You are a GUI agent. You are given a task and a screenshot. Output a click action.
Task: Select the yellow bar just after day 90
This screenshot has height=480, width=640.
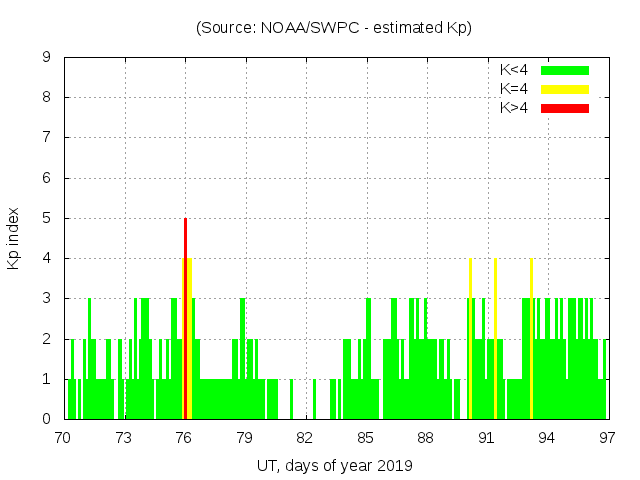coord(470,340)
